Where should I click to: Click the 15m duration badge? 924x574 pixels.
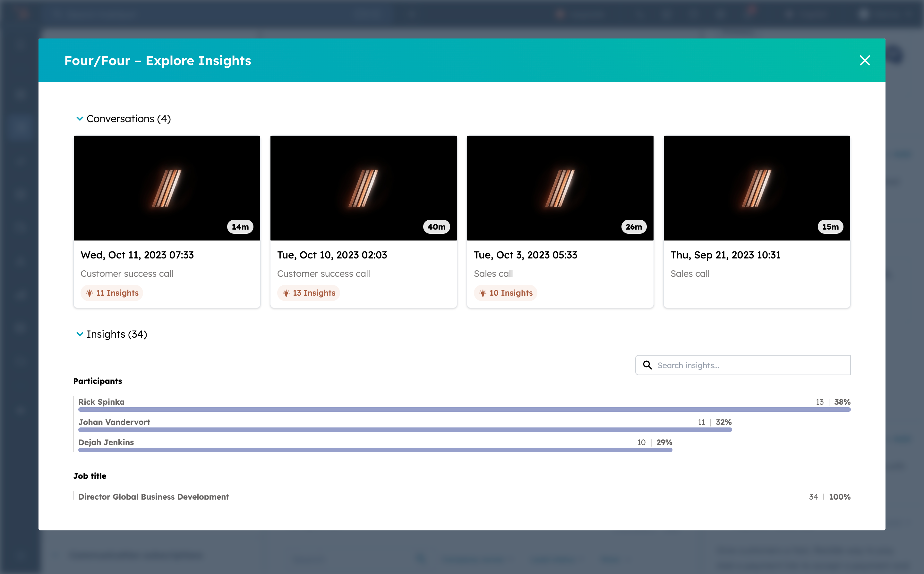tap(830, 227)
